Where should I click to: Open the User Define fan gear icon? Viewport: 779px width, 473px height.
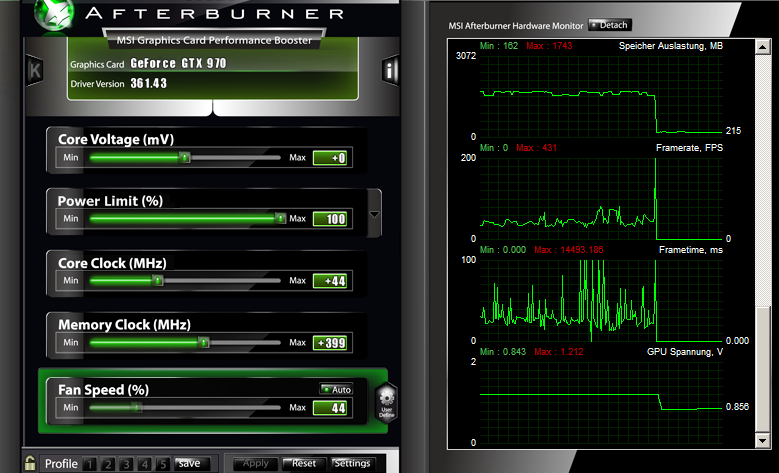[387, 402]
